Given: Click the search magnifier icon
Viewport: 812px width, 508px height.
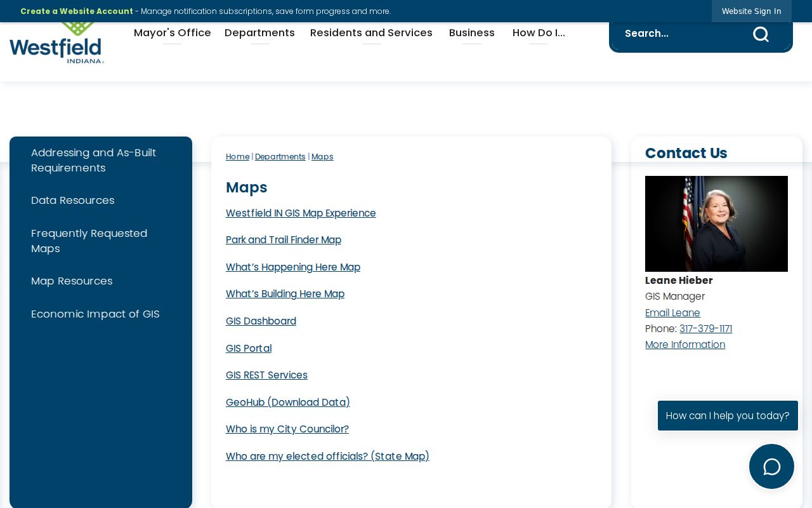Looking at the screenshot, I should pos(761,34).
